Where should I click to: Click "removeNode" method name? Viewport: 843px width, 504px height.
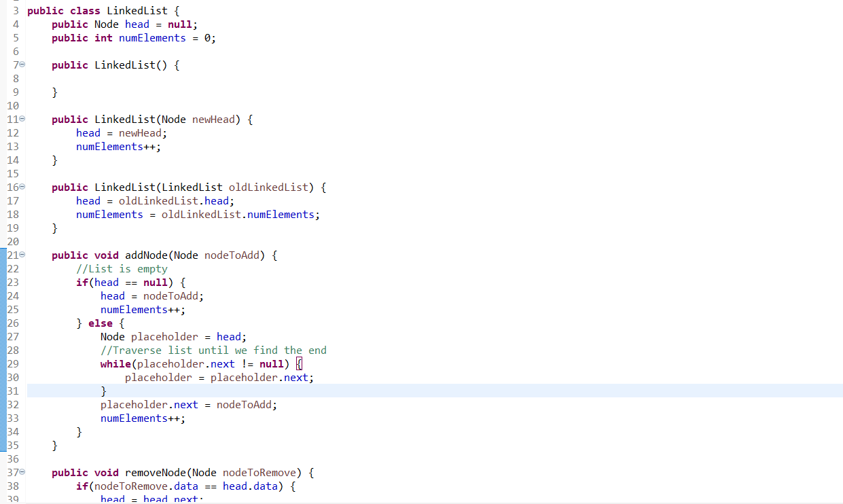156,473
